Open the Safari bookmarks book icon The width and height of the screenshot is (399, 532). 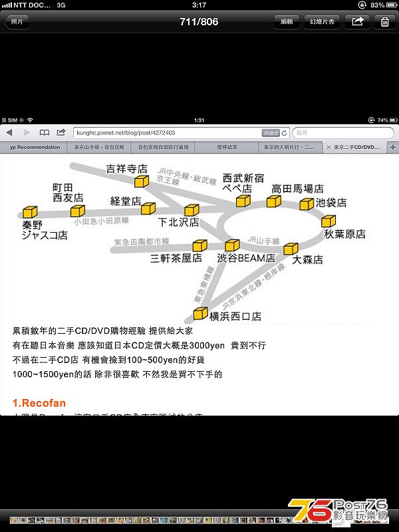click(45, 132)
